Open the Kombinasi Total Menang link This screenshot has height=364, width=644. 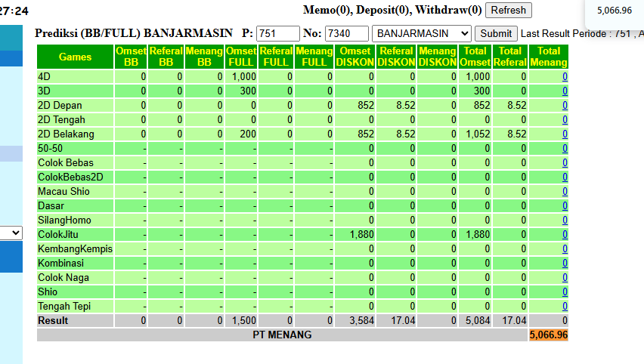565,264
